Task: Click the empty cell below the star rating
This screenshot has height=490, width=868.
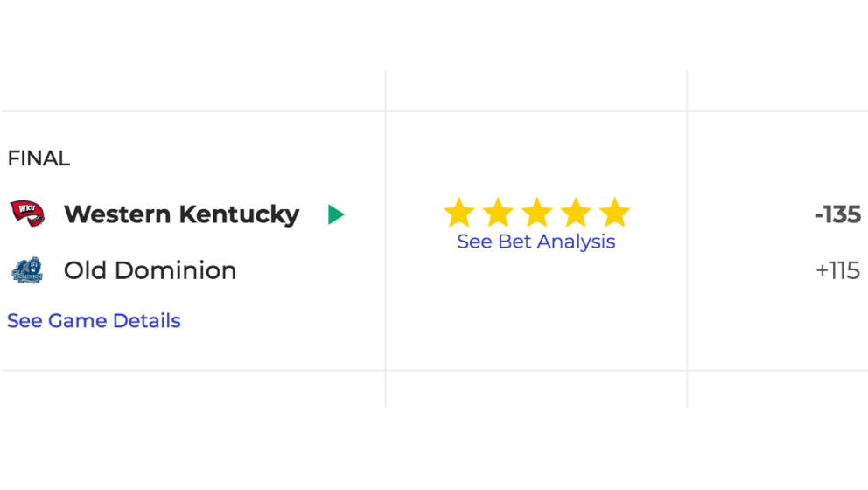Action: (535, 389)
